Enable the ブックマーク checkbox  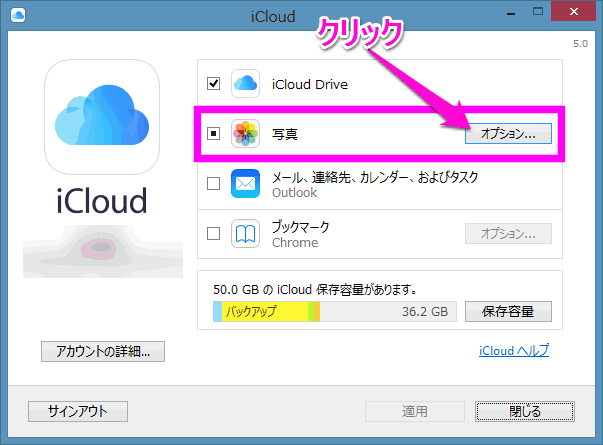coord(212,234)
